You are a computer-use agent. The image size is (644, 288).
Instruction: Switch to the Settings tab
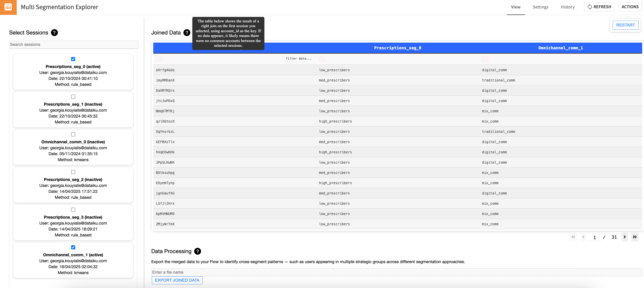pyautogui.click(x=540, y=7)
